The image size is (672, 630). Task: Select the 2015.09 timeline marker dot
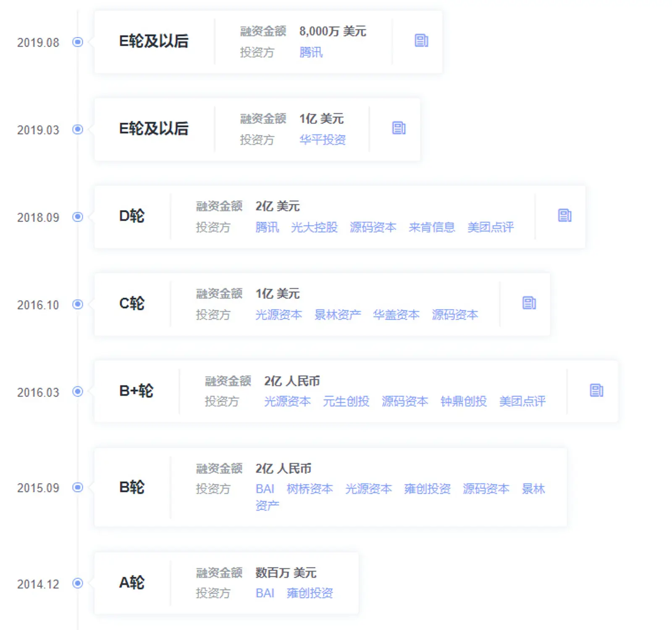click(78, 488)
